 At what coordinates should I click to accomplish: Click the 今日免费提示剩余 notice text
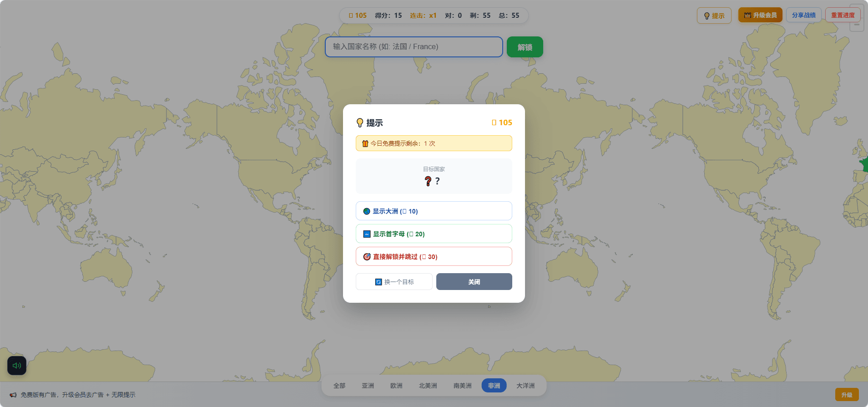[x=403, y=143]
